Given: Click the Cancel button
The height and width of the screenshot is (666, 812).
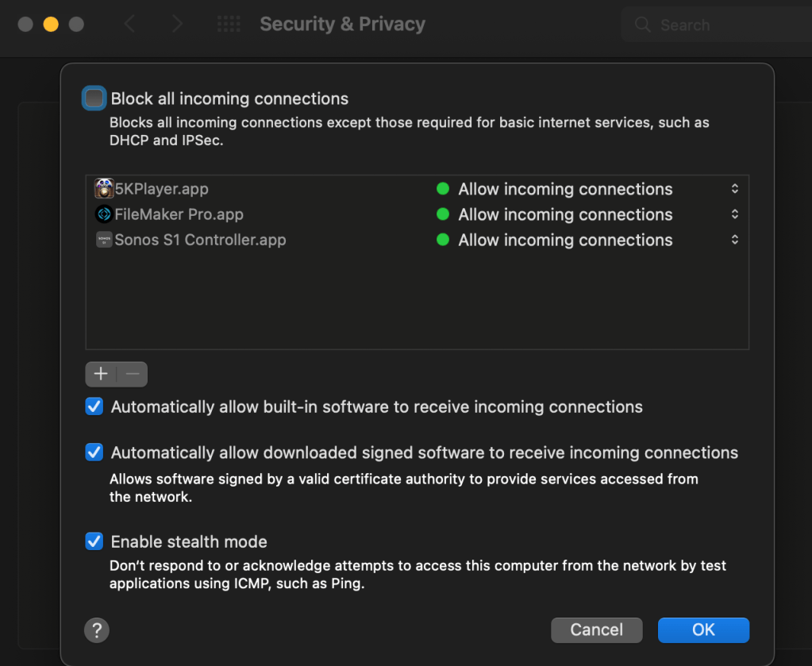Looking at the screenshot, I should click(596, 629).
